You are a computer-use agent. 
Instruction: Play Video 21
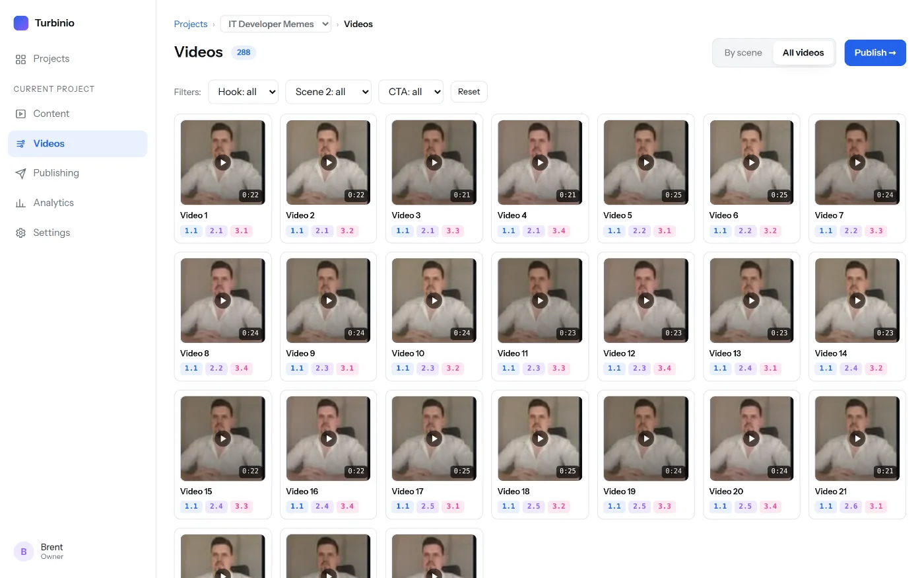857,439
